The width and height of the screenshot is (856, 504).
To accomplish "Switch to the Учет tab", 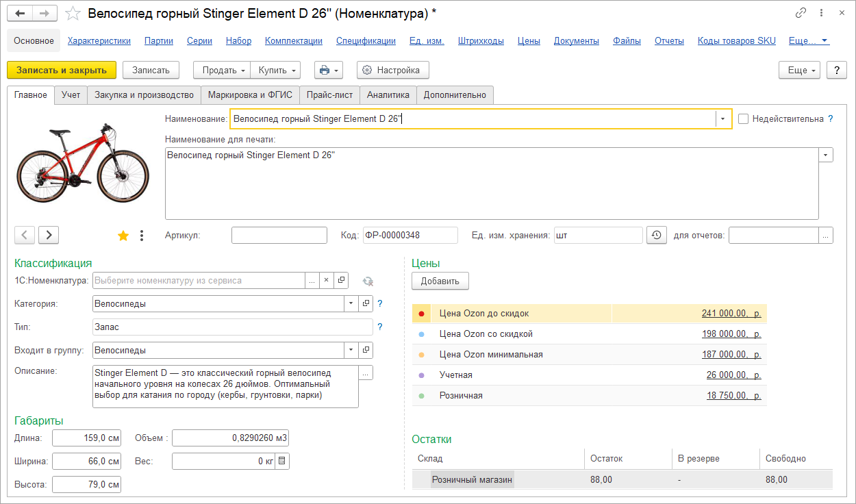I will (71, 95).
